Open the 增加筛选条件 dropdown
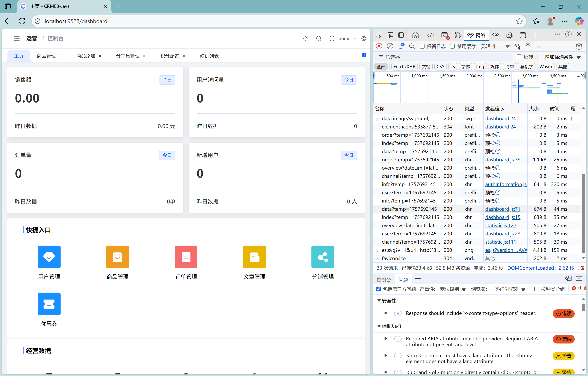Image resolution: width=588 pixels, height=376 pixels. (562, 57)
